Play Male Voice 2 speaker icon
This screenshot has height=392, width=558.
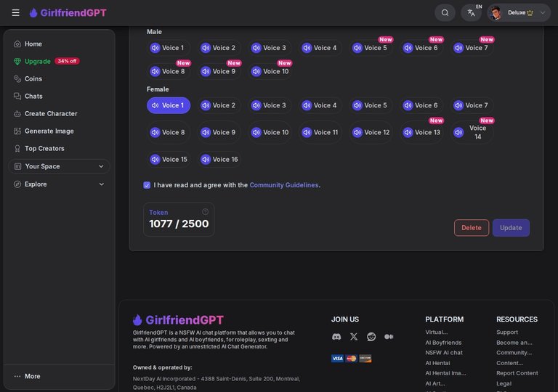[x=206, y=48]
